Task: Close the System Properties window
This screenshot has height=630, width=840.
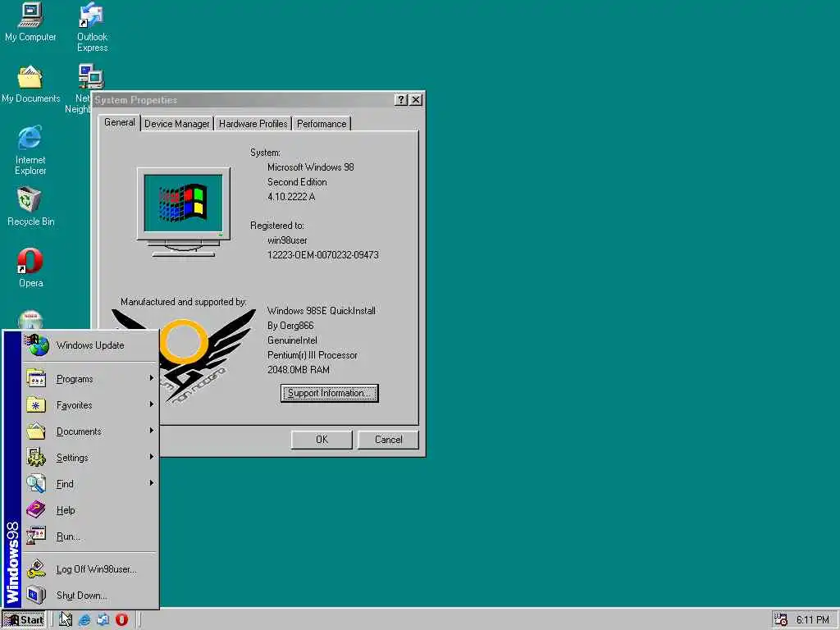Action: coord(416,99)
